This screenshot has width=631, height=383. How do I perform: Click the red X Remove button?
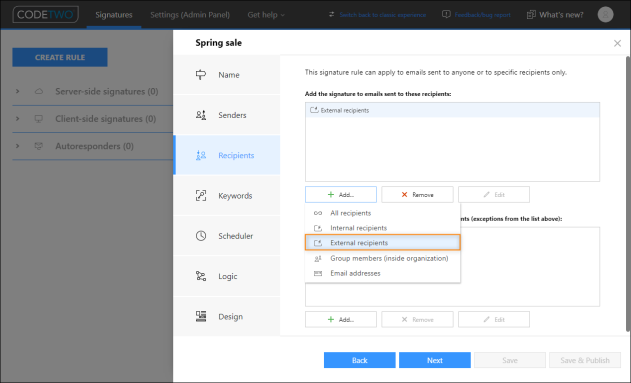pos(417,195)
